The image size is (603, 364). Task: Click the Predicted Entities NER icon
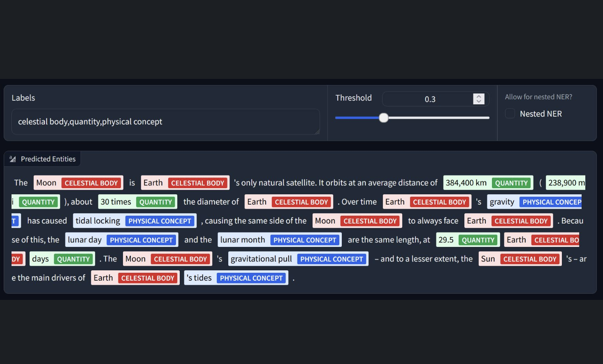point(12,159)
